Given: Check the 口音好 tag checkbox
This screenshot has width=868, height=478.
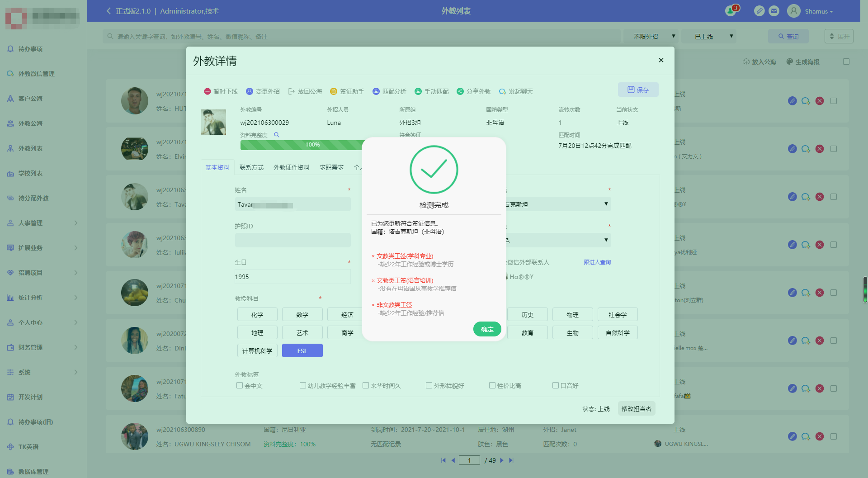Looking at the screenshot, I should tap(555, 385).
